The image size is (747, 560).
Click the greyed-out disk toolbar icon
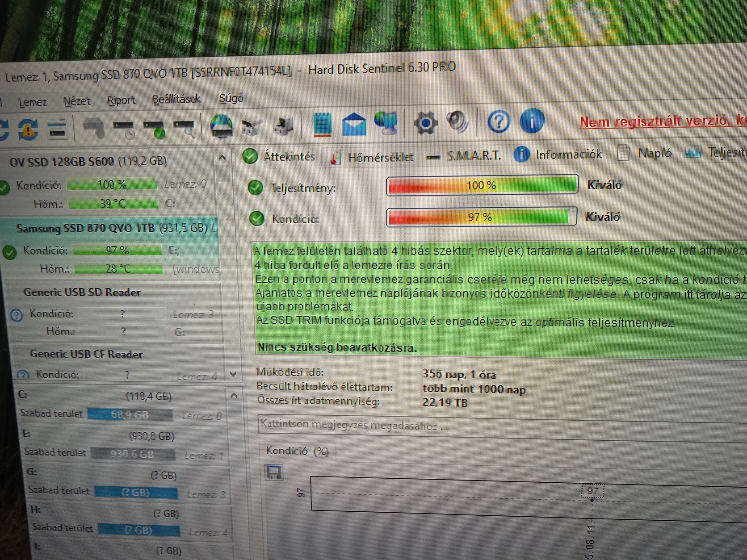point(94,129)
